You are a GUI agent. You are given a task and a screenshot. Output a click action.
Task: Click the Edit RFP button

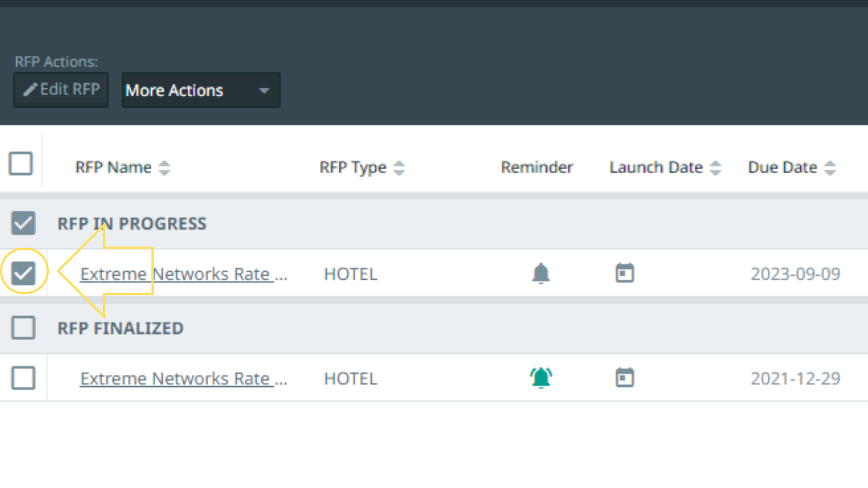pos(61,89)
